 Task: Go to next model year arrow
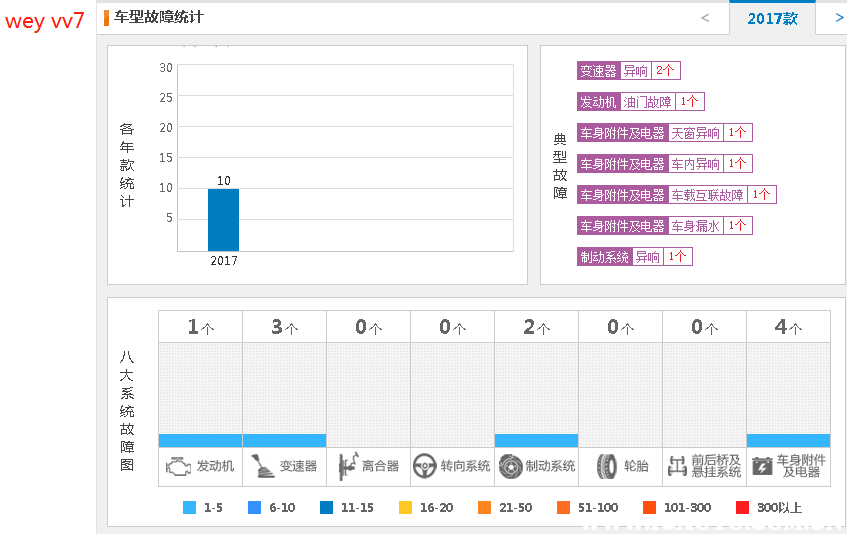point(839,18)
